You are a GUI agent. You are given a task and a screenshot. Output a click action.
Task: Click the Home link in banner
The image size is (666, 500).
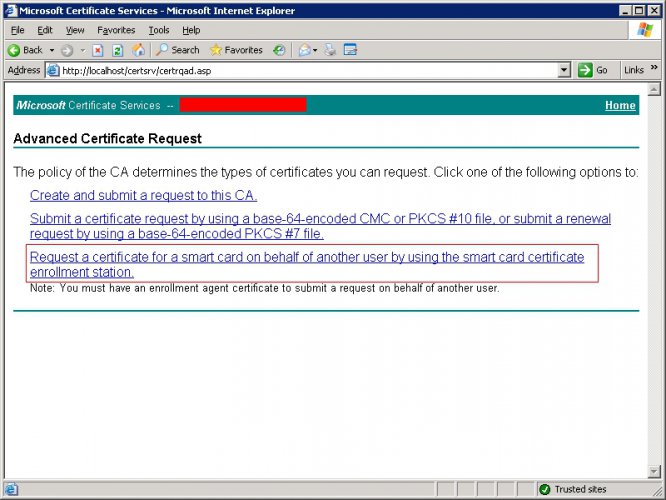(620, 105)
